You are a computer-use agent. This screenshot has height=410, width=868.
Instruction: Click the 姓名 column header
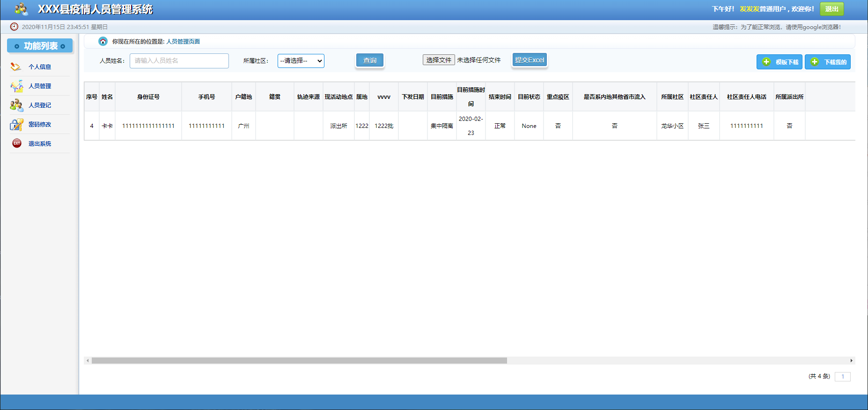(x=107, y=97)
